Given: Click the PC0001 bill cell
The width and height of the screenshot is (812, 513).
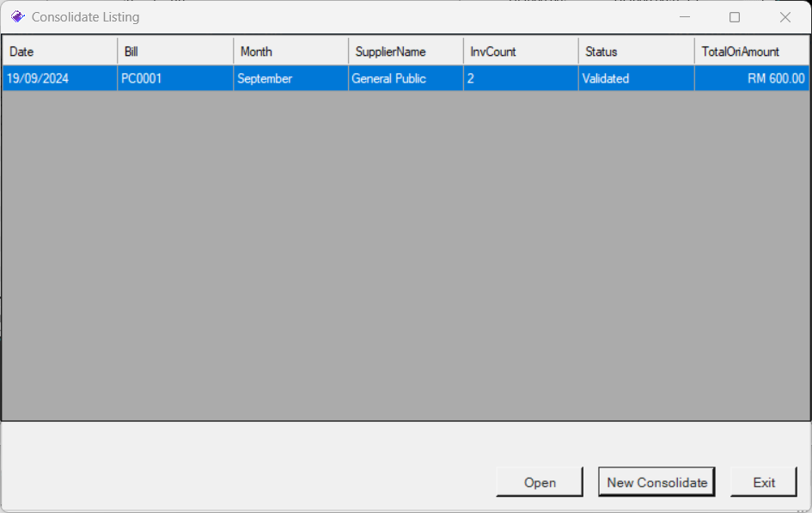Looking at the screenshot, I should 175,78.
